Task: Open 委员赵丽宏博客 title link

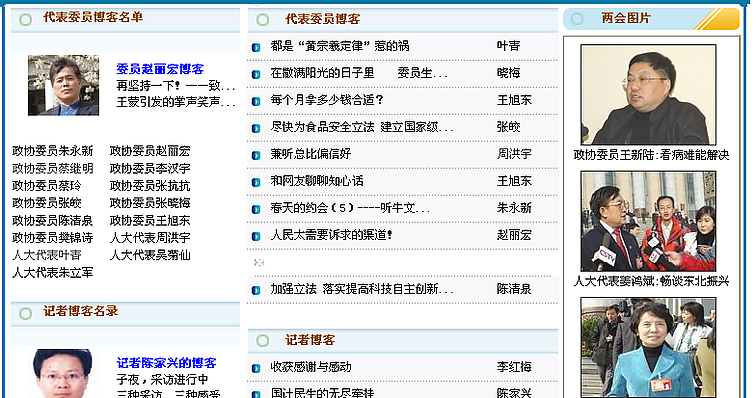Action: pos(160,69)
